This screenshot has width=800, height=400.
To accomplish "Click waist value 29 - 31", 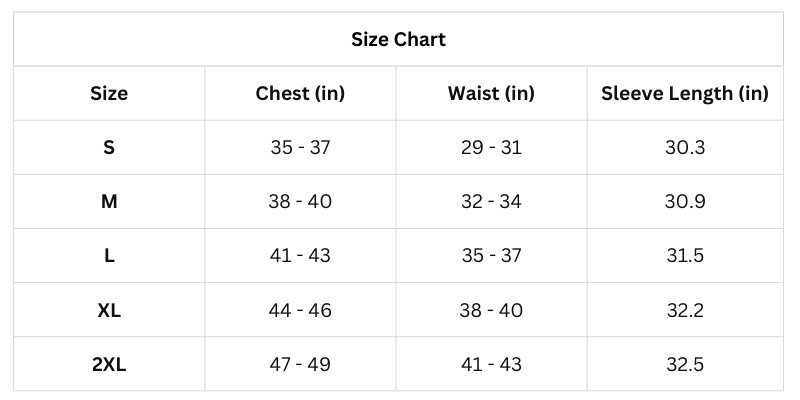I will (491, 148).
